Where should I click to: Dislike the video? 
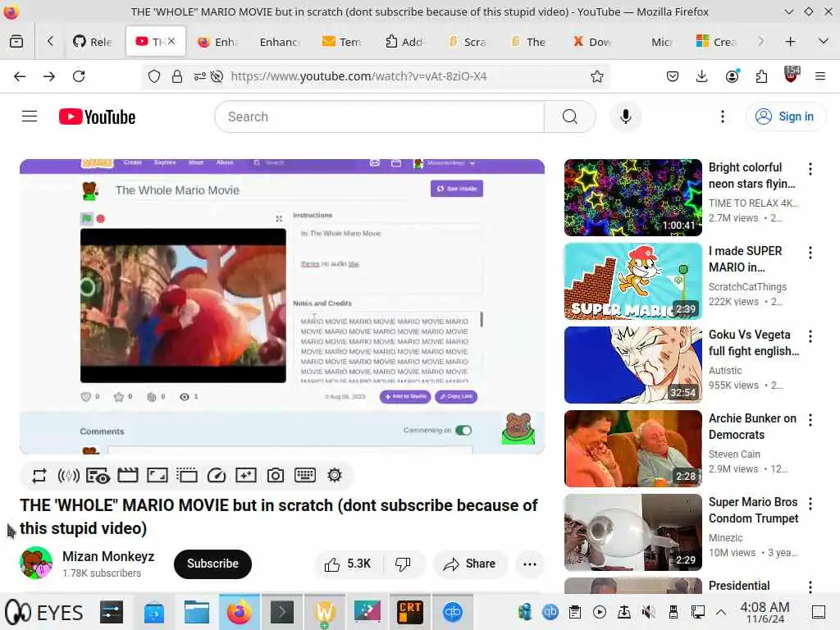(403, 564)
